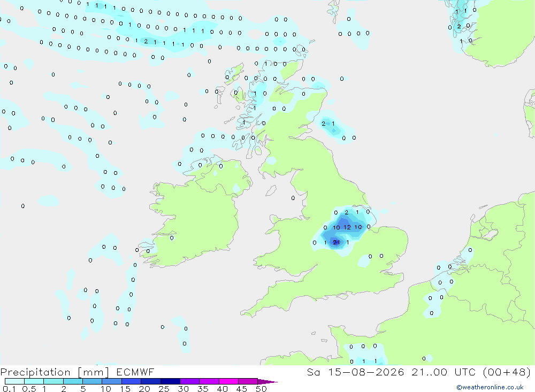Select the 2–5 mm legend color segment
Viewport: 535px width, 392px height.
click(73, 381)
